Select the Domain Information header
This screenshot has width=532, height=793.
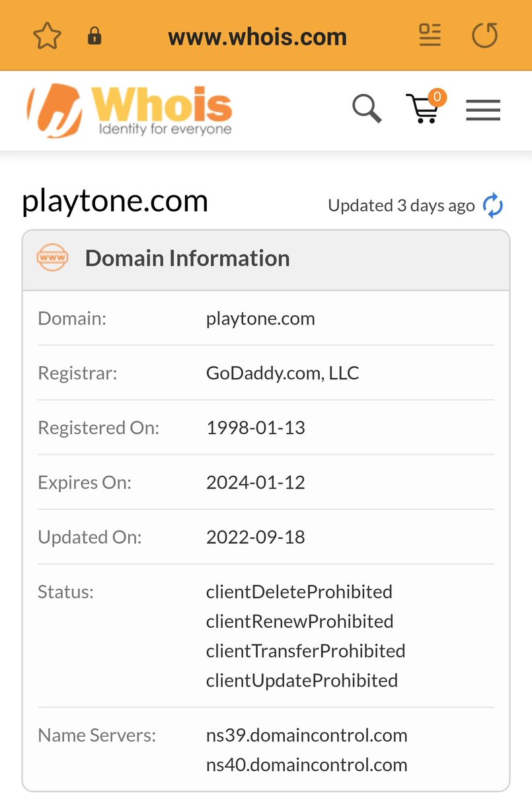(x=187, y=258)
